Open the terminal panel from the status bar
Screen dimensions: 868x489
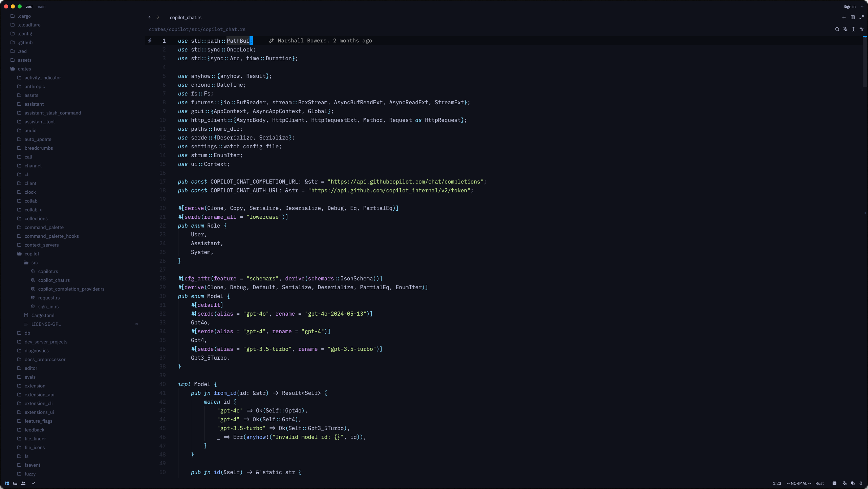(834, 483)
